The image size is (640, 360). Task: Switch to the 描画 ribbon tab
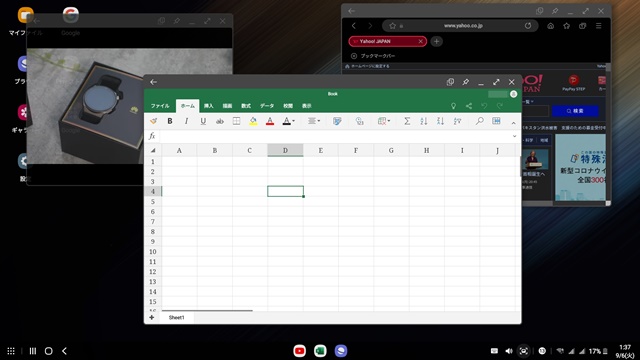227,106
